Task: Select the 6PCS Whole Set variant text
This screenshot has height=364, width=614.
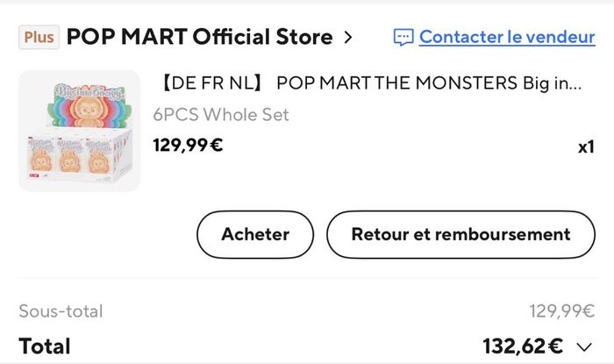Action: (220, 114)
